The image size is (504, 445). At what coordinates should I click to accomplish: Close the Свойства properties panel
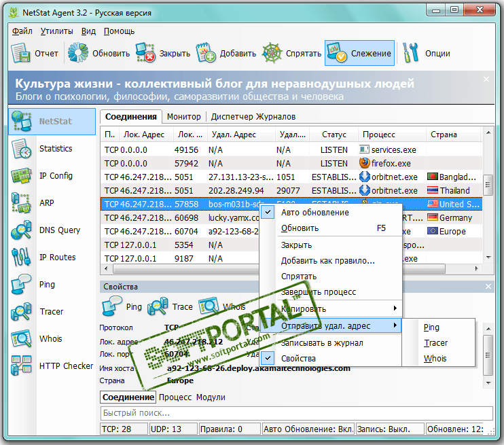(488, 286)
